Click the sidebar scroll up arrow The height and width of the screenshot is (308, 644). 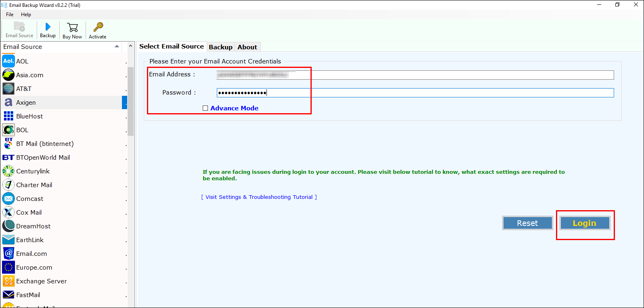pyautogui.click(x=130, y=46)
